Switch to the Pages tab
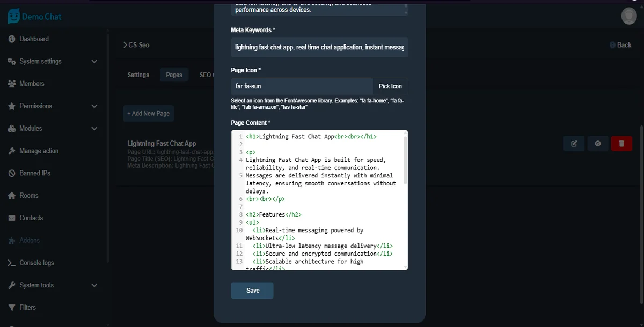The image size is (644, 327). [x=174, y=75]
